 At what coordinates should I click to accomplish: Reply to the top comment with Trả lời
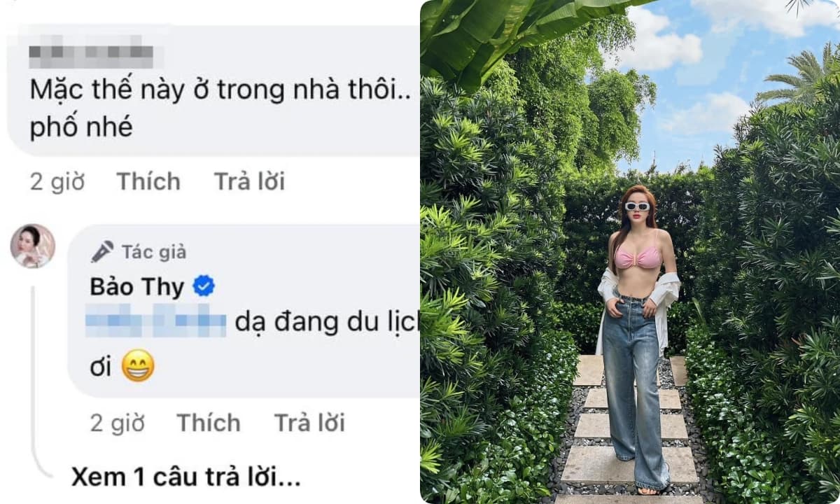249,182
